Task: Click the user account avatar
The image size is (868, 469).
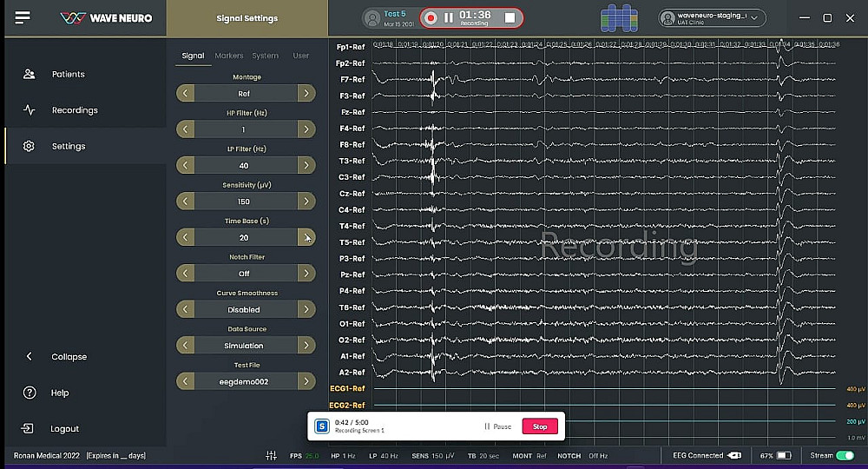Action: 668,18
